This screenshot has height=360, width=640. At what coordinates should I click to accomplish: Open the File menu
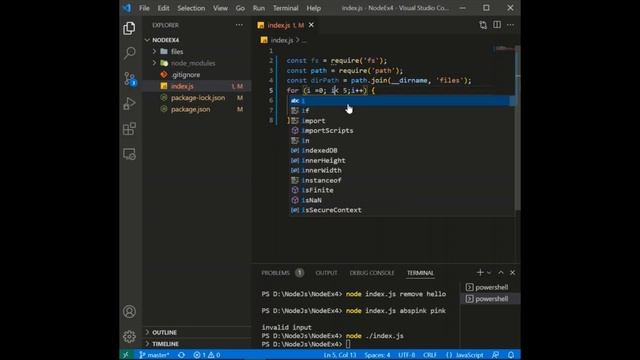point(144,8)
